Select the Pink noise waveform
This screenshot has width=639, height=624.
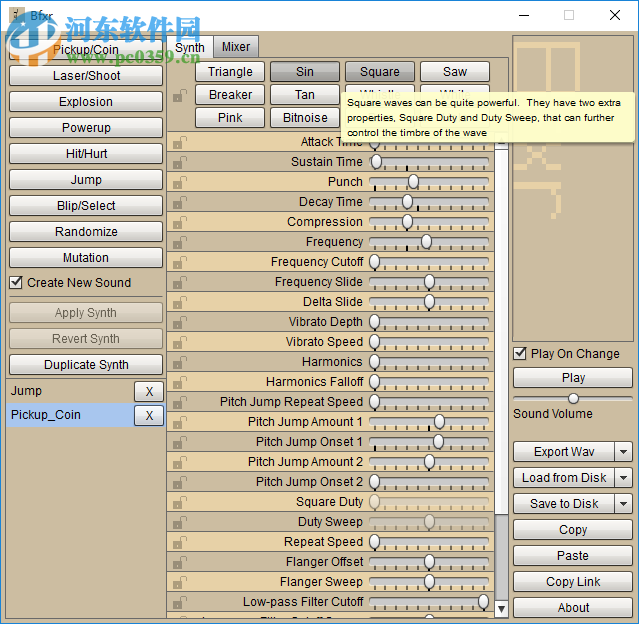(230, 118)
